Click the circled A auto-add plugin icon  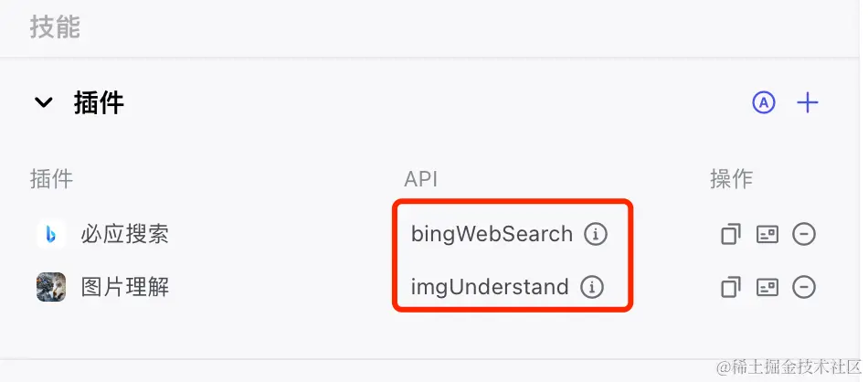tap(763, 102)
